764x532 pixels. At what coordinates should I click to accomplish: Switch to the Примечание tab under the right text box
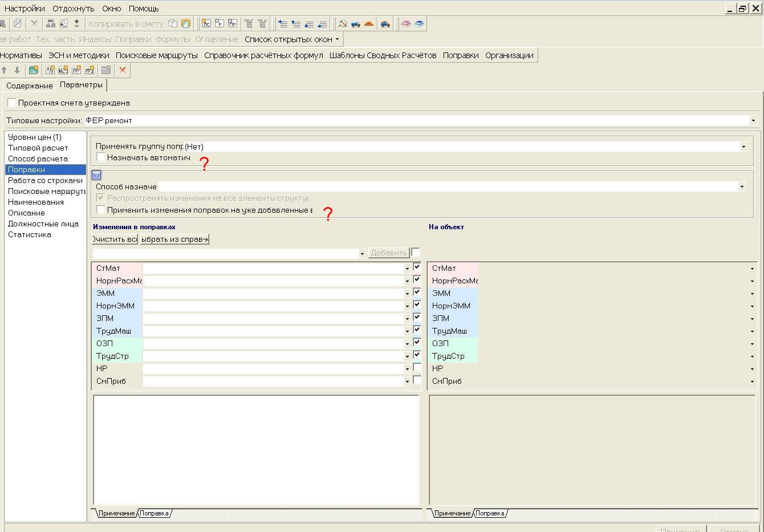coord(452,513)
